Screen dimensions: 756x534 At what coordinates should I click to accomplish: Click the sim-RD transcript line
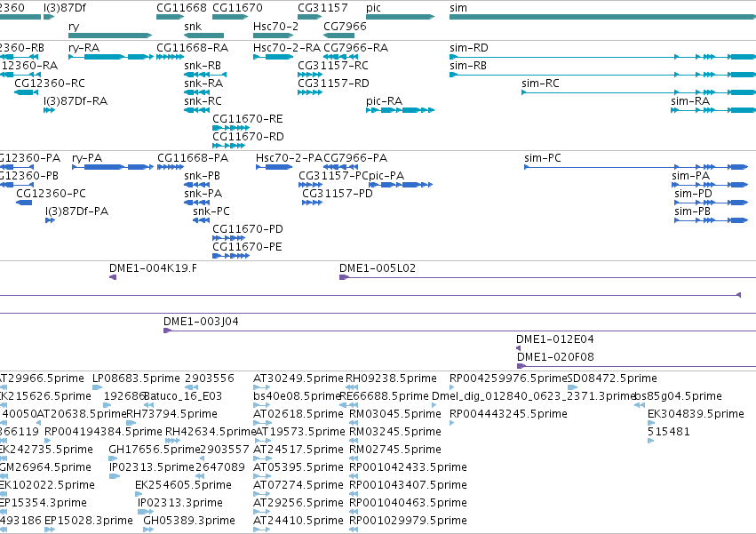pos(602,57)
